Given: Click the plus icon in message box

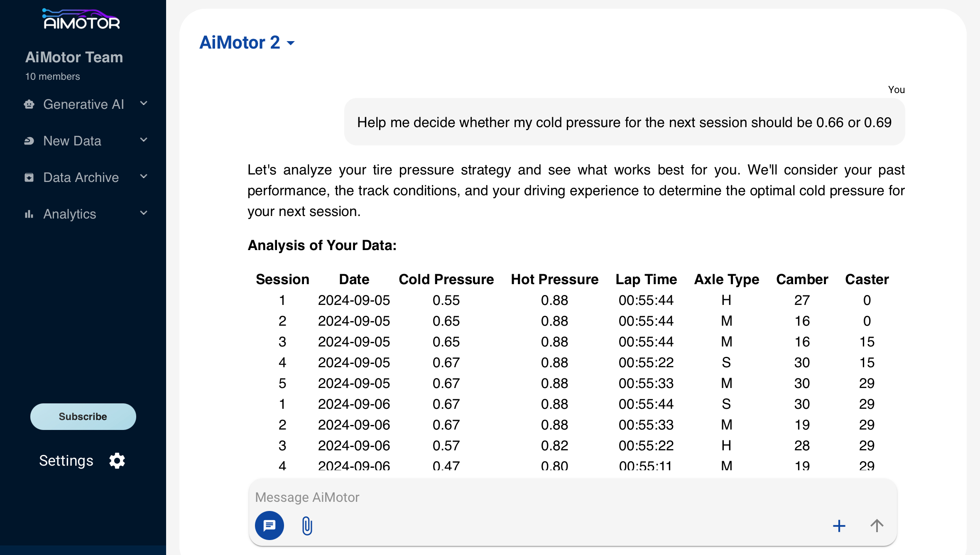Looking at the screenshot, I should pyautogui.click(x=839, y=526).
